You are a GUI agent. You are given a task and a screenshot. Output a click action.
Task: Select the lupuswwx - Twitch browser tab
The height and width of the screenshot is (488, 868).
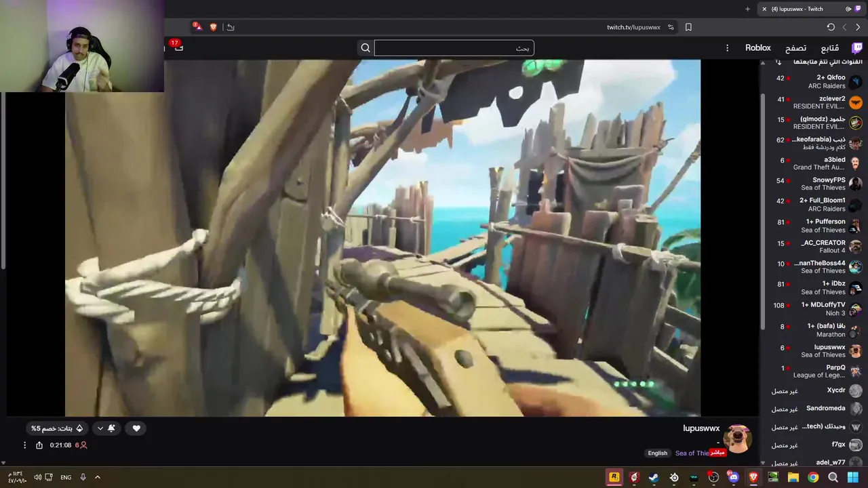811,9
